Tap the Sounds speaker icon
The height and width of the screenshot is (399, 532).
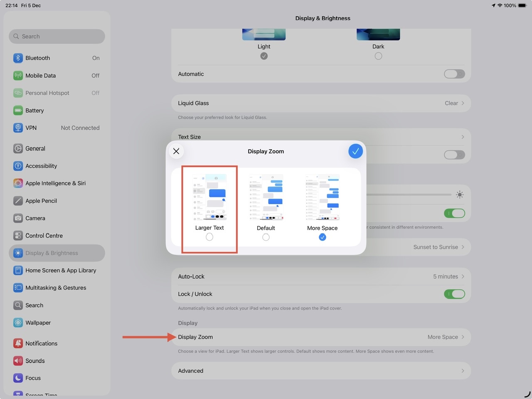coord(18,361)
